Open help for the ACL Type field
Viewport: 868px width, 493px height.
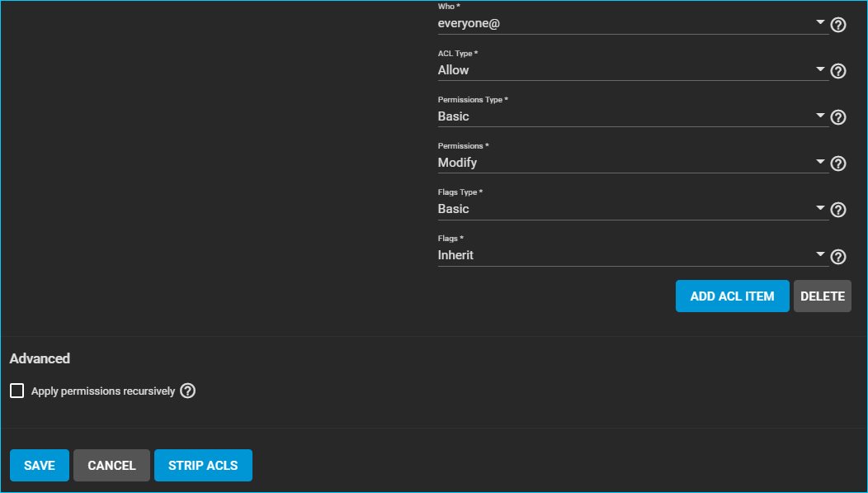tap(838, 71)
